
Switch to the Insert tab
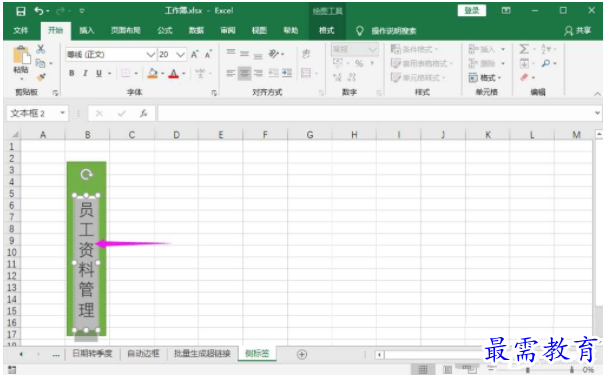(87, 31)
